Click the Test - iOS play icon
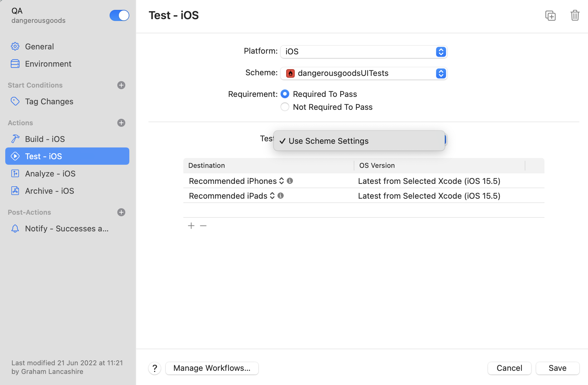 [x=15, y=156]
